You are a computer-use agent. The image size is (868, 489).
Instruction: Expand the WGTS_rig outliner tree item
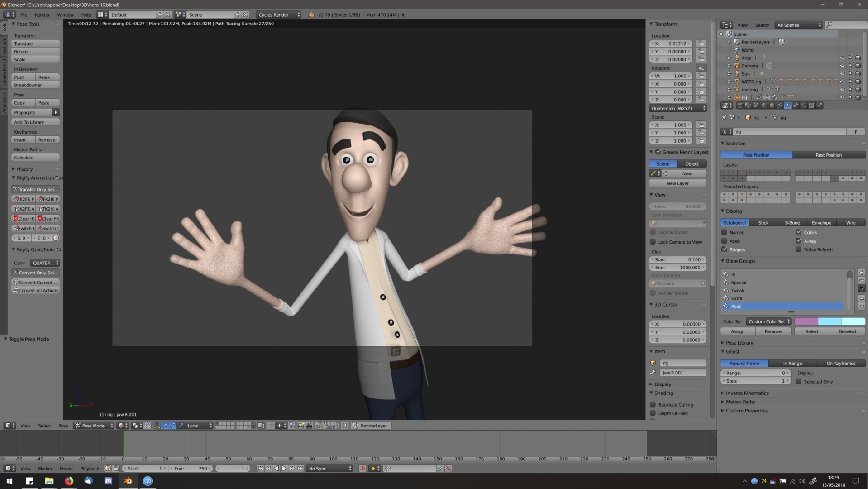click(729, 81)
